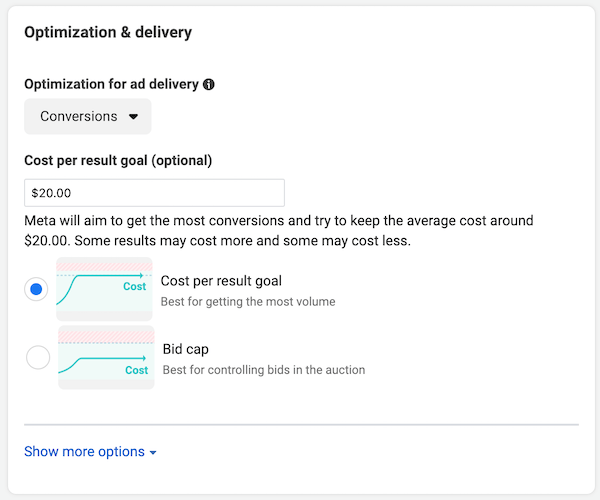Select the Bid cap radio button

[x=37, y=358]
